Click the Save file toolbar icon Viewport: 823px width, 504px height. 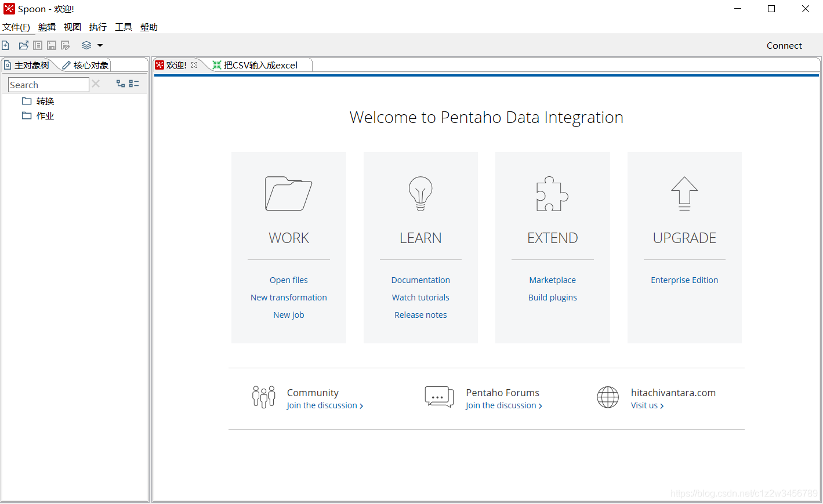point(52,45)
